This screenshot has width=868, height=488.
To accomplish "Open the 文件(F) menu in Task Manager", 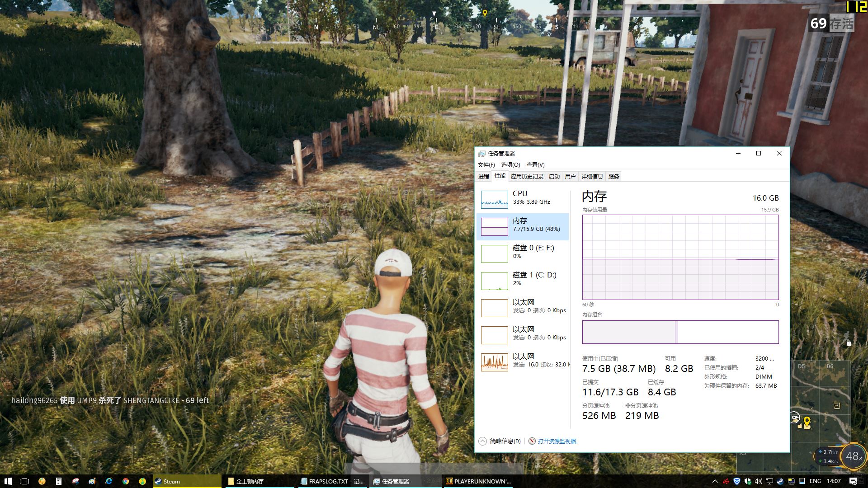I will pyautogui.click(x=486, y=165).
